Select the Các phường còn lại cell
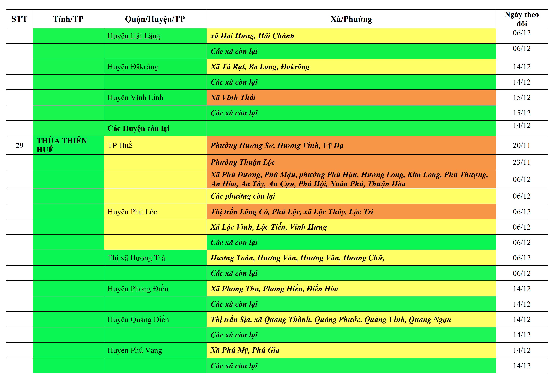This screenshot has width=554, height=392. click(x=243, y=196)
